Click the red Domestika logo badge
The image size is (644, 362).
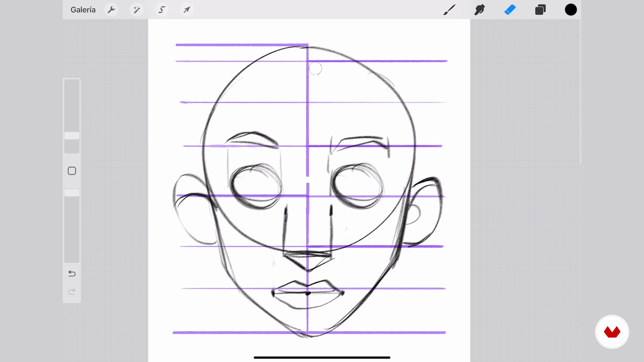pos(612,332)
